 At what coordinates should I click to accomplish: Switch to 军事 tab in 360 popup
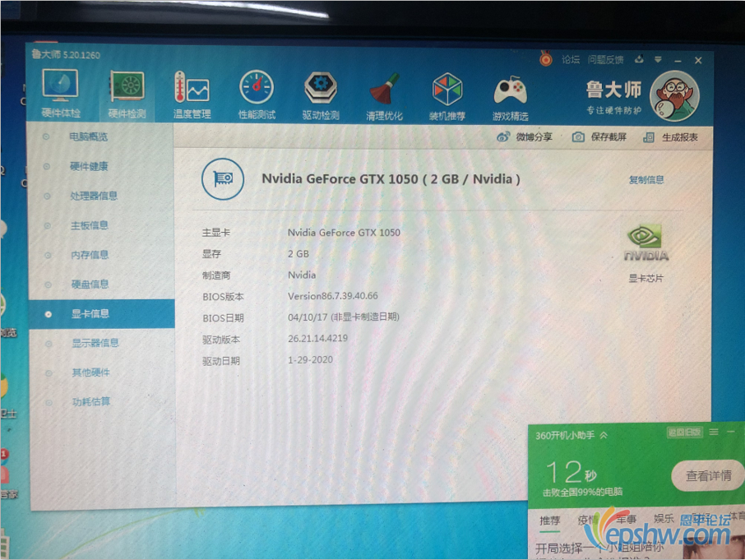tap(626, 519)
